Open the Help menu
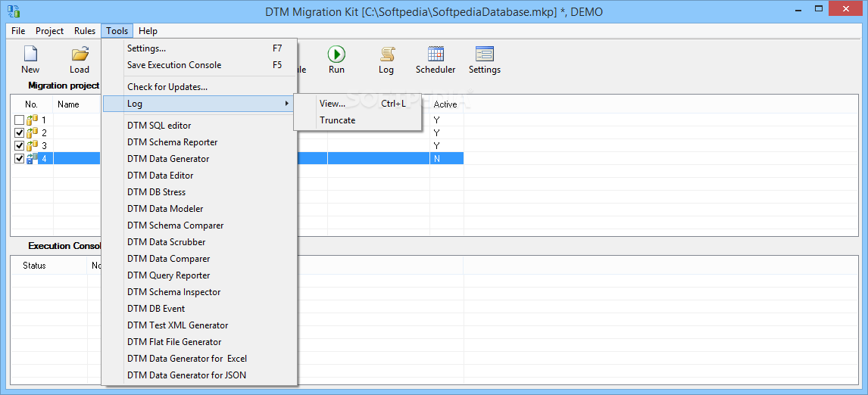The image size is (868, 395). click(148, 31)
